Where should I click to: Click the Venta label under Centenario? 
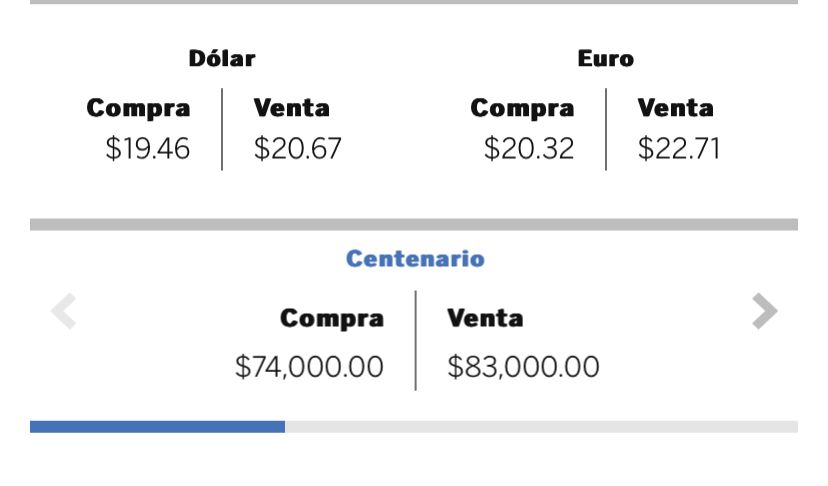coord(485,318)
